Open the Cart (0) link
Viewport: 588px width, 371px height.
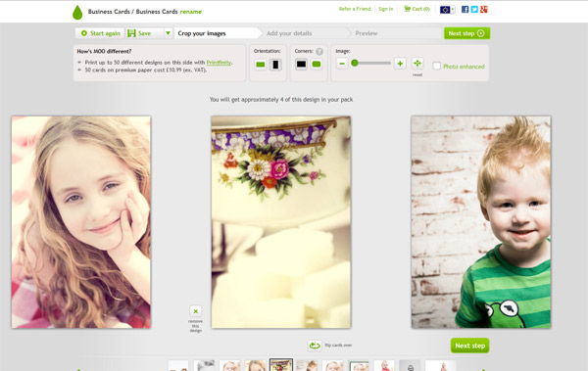tap(416, 9)
